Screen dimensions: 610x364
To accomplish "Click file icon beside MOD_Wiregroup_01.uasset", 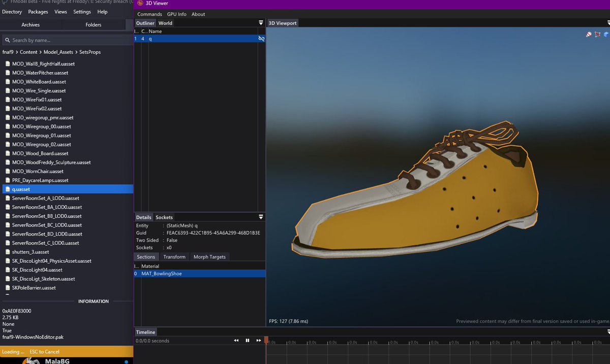I will (7, 136).
